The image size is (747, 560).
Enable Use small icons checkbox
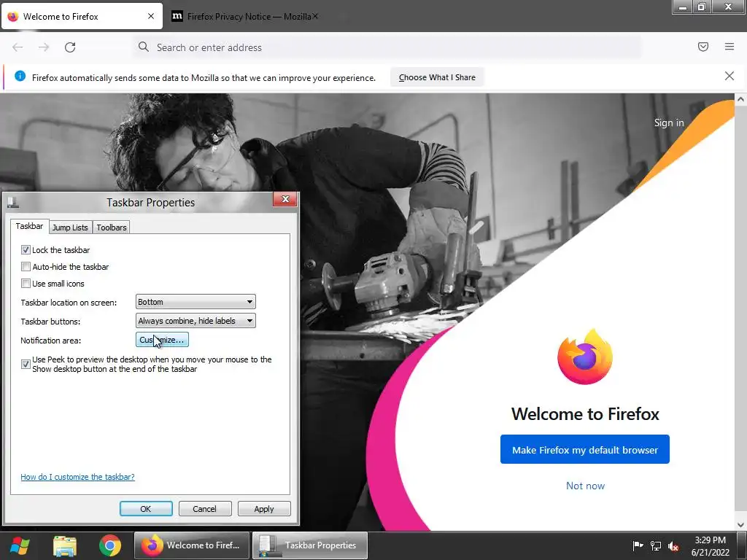point(26,284)
